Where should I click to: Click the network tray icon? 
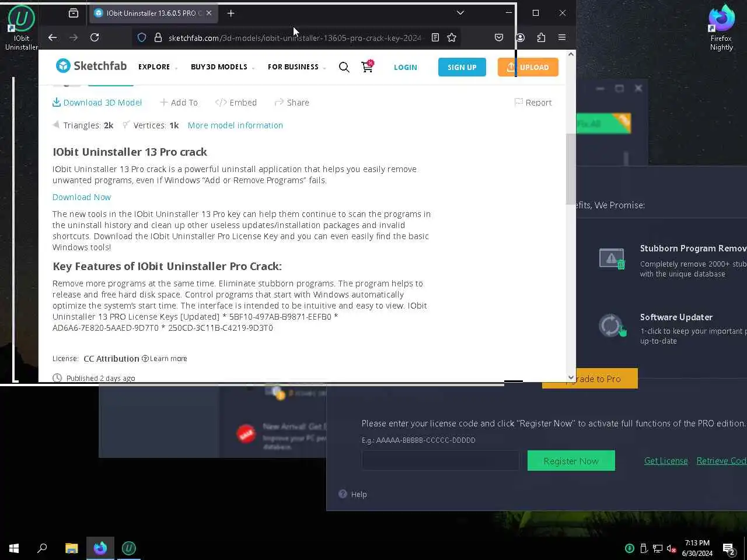658,548
